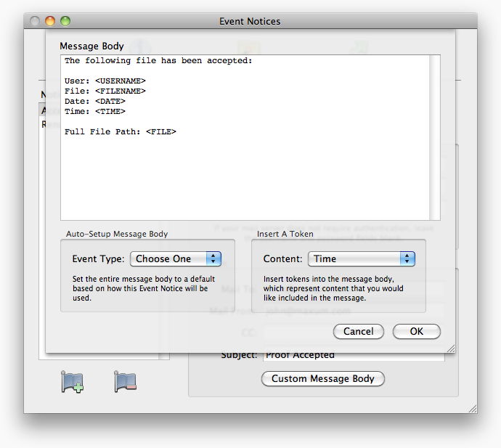Click the first line of message text
The height and width of the screenshot is (448, 501).
coord(158,60)
